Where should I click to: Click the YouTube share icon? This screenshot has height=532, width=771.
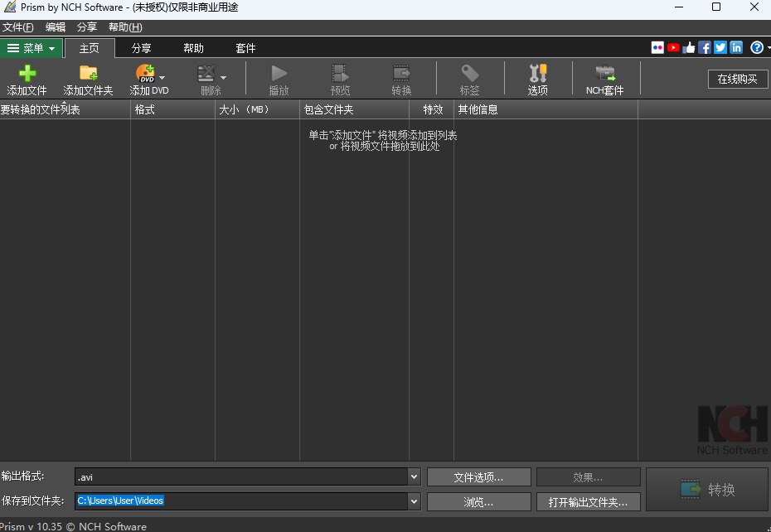coord(673,48)
